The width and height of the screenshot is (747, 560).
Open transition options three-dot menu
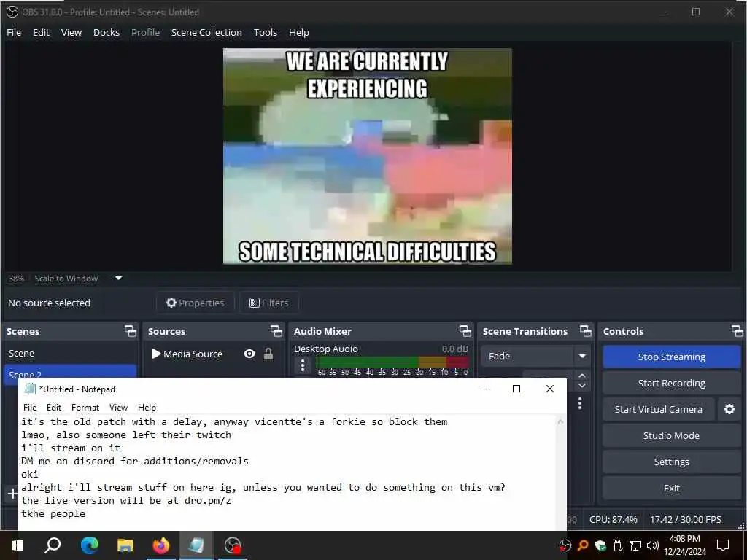coord(580,403)
